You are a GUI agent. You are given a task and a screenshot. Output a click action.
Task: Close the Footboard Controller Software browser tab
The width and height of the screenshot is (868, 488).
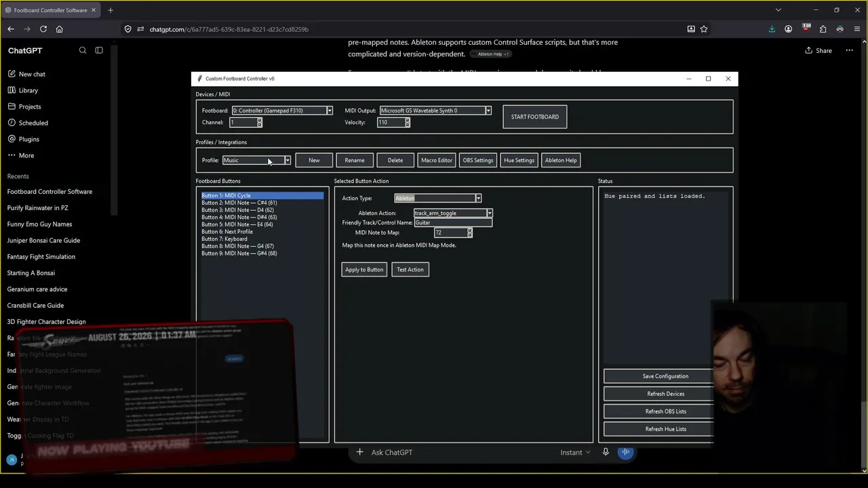coord(94,10)
